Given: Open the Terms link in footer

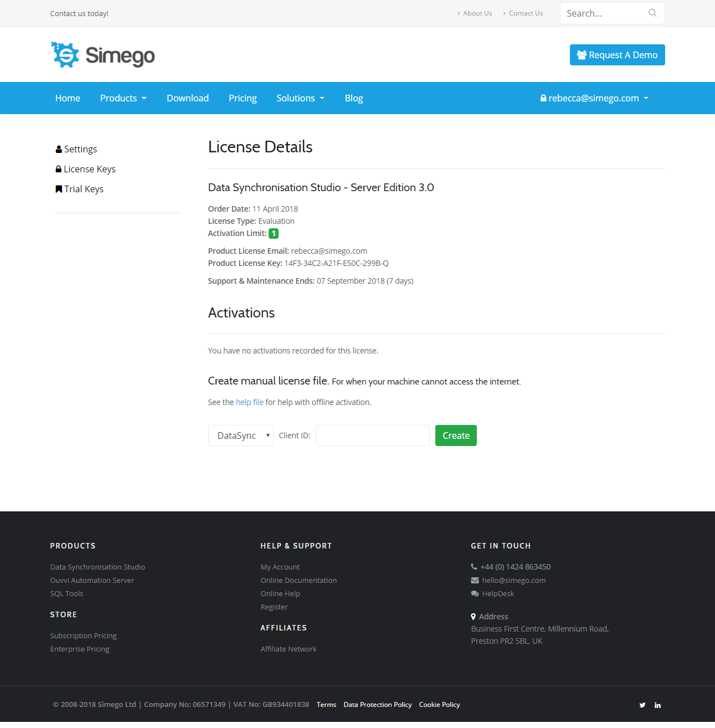Looking at the screenshot, I should pos(326,705).
